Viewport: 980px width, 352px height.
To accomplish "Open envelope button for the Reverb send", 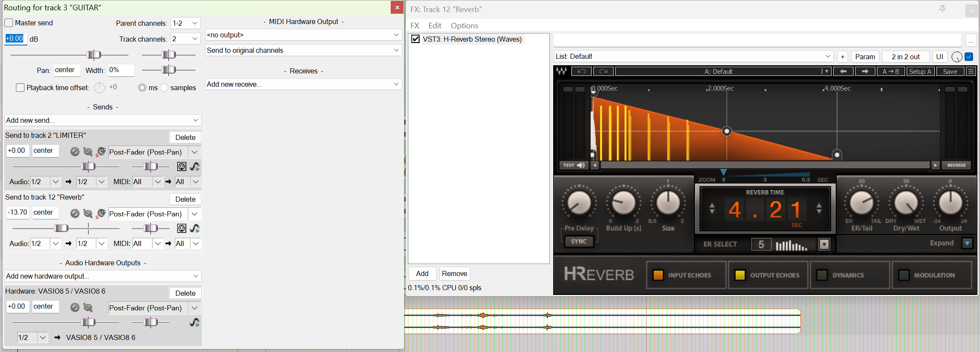I will pos(195,228).
